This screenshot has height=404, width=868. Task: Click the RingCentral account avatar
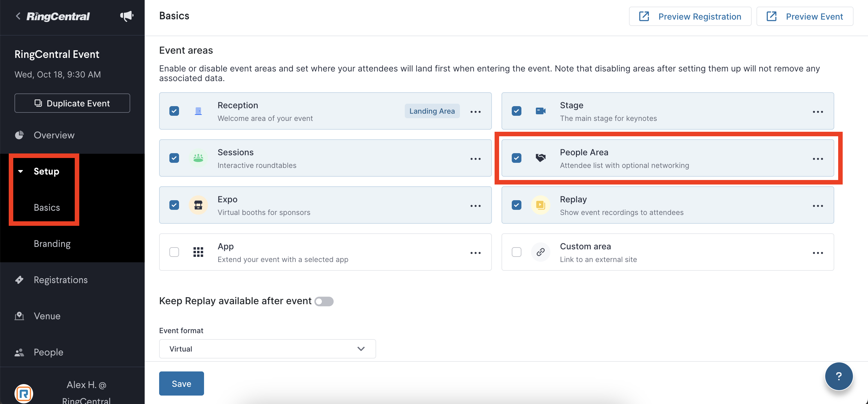click(x=24, y=393)
